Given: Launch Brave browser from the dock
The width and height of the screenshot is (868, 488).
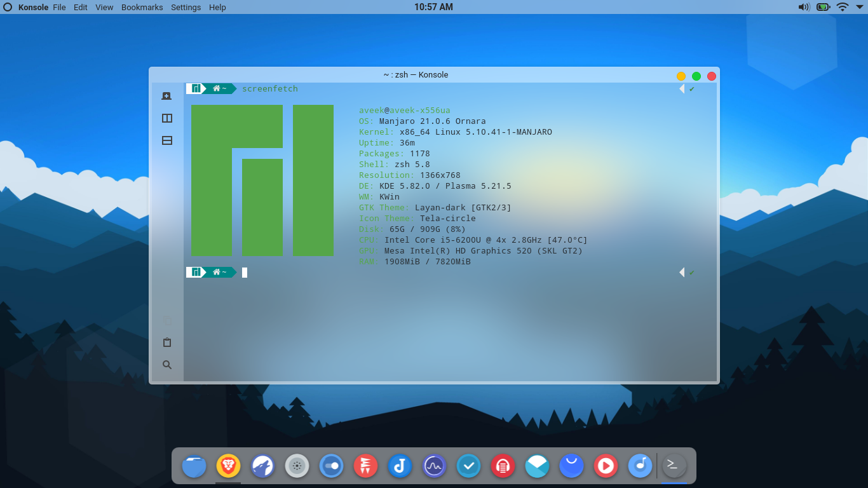Looking at the screenshot, I should click(x=228, y=466).
